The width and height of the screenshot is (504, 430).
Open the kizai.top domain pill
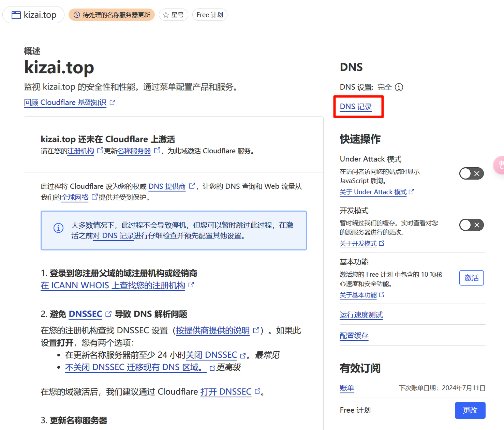click(x=33, y=15)
